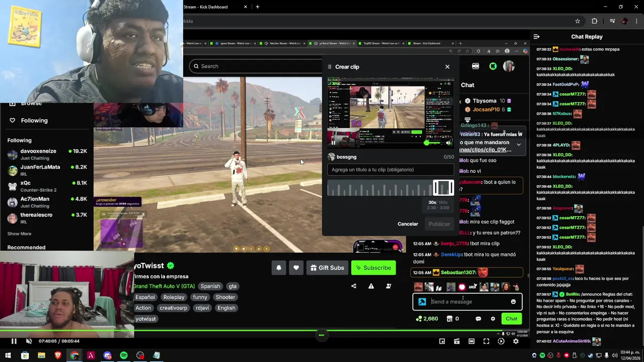The width and height of the screenshot is (644, 362).
Task: Collapse the Chat Replay panel icon
Action: click(536, 37)
